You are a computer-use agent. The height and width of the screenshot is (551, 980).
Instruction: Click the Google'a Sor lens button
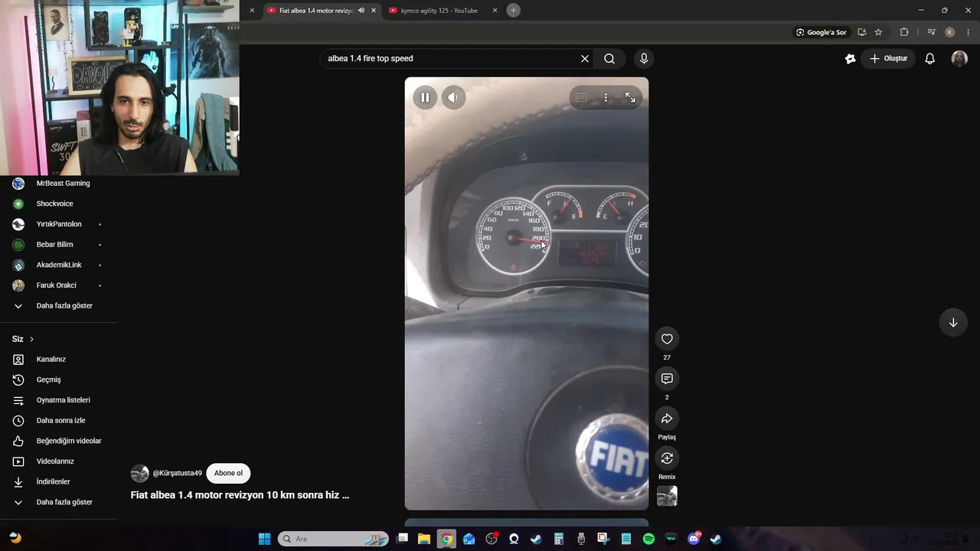(822, 32)
